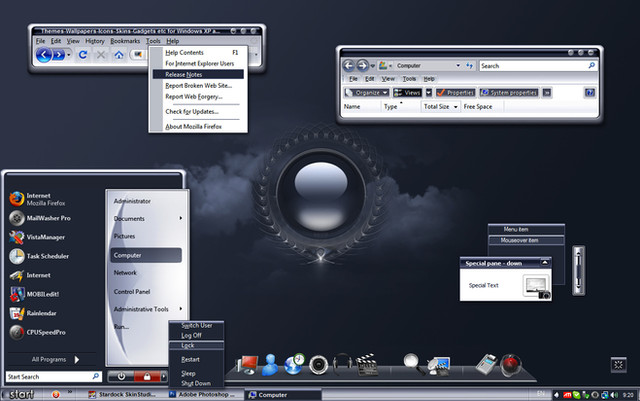
Task: Click the Start Search input box
Action: click(53, 376)
